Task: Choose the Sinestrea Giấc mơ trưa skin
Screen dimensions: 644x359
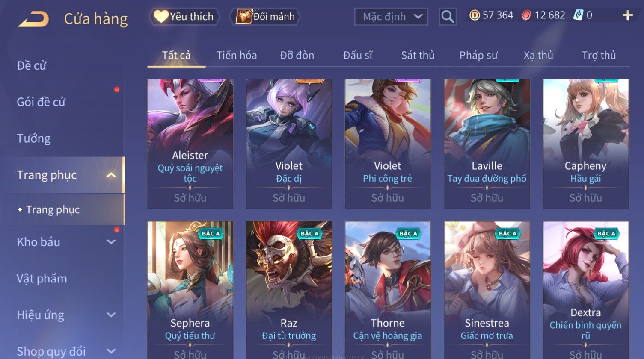Action: tap(487, 290)
